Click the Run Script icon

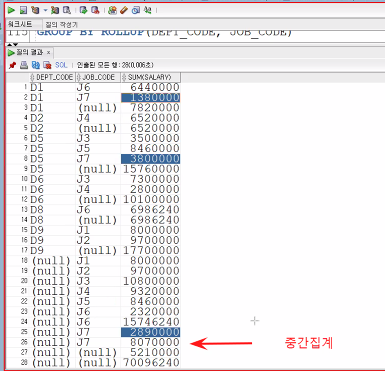click(x=23, y=10)
